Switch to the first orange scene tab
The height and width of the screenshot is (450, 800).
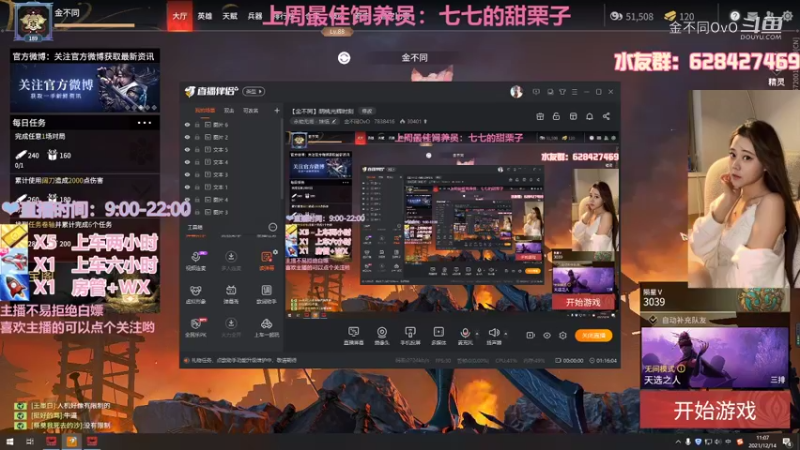(x=205, y=110)
